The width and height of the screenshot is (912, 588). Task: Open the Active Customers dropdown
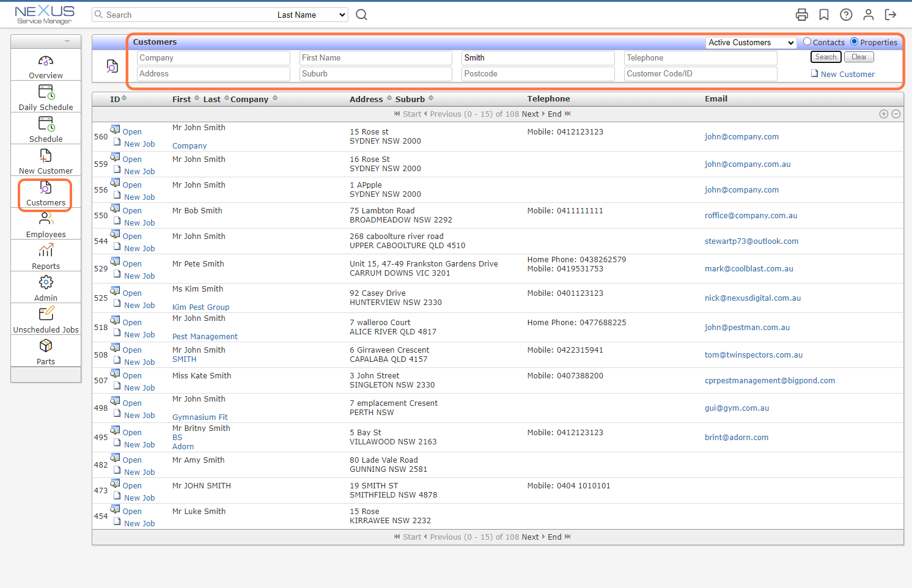(751, 42)
